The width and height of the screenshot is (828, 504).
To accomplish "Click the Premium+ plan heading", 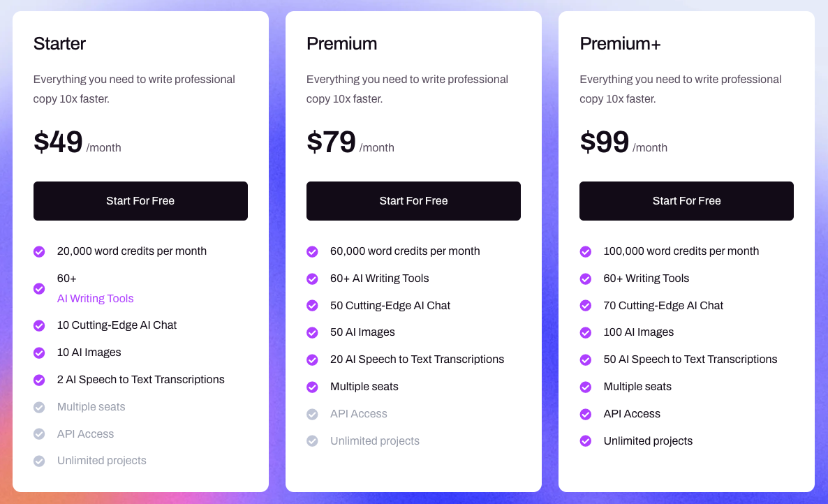I will point(620,44).
